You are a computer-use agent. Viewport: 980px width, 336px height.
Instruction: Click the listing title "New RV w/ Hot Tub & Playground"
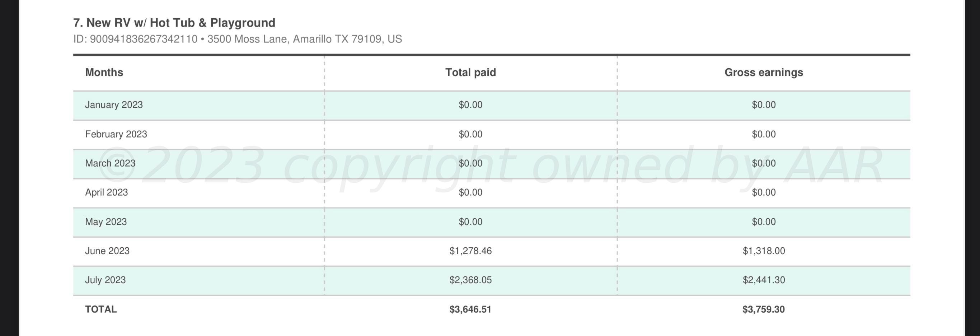174,23
